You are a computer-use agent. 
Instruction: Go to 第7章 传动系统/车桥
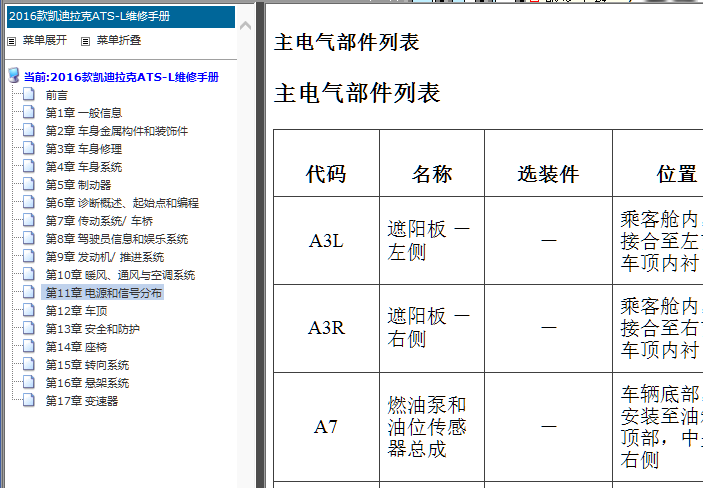tap(99, 221)
